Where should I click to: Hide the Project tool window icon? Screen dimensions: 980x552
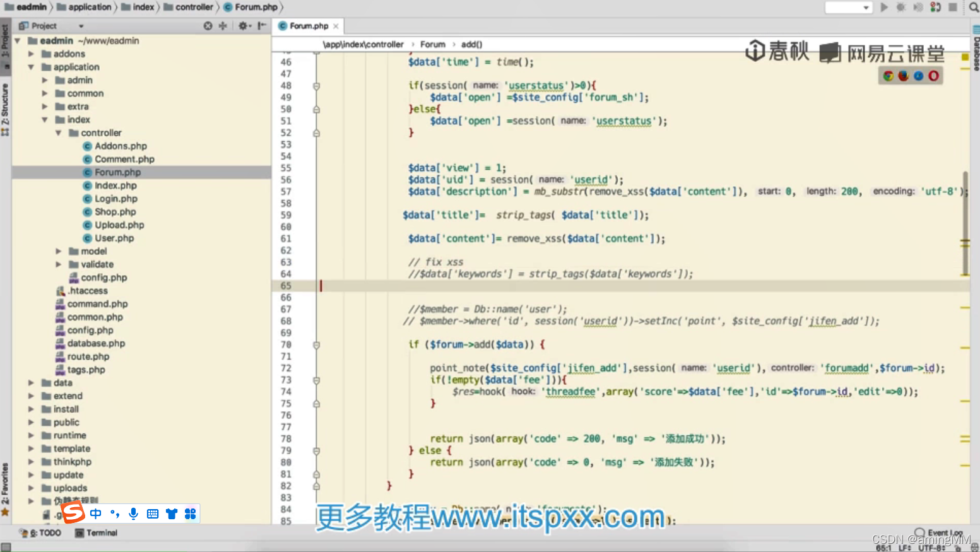[262, 26]
